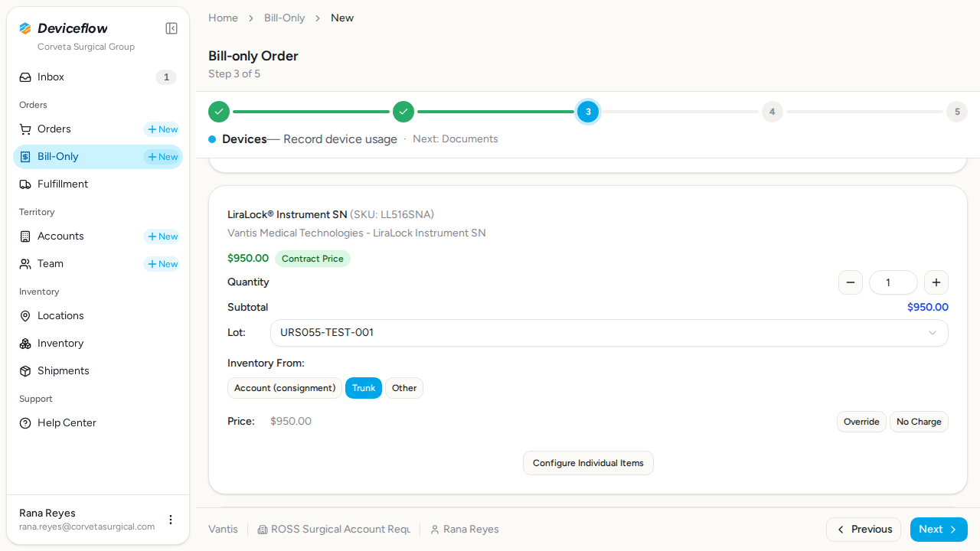Click Configure Individual Items
The image size is (980, 551).
pyautogui.click(x=588, y=463)
